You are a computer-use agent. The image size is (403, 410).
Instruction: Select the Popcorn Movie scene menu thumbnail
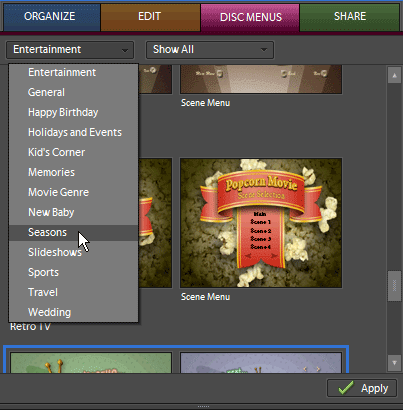(261, 223)
